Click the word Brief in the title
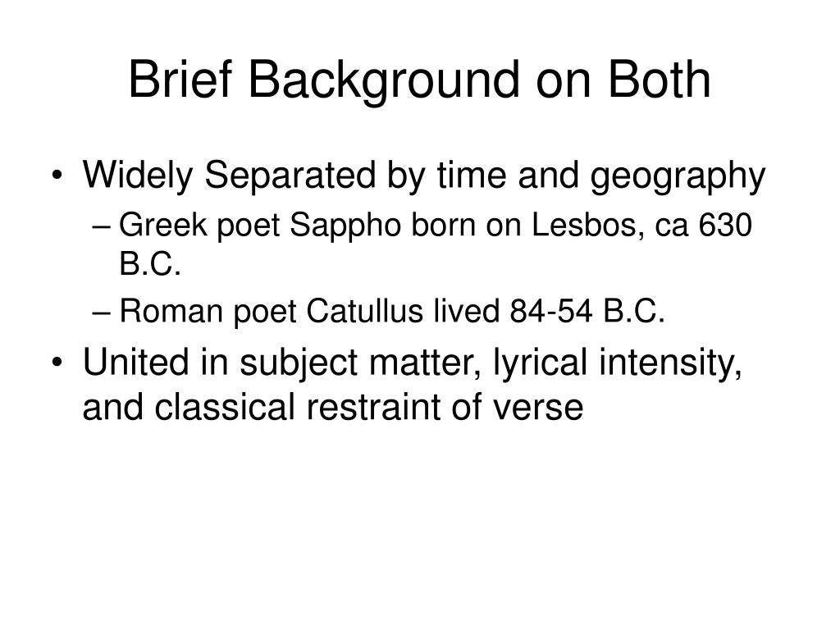The height and width of the screenshot is (630, 840). point(180,80)
